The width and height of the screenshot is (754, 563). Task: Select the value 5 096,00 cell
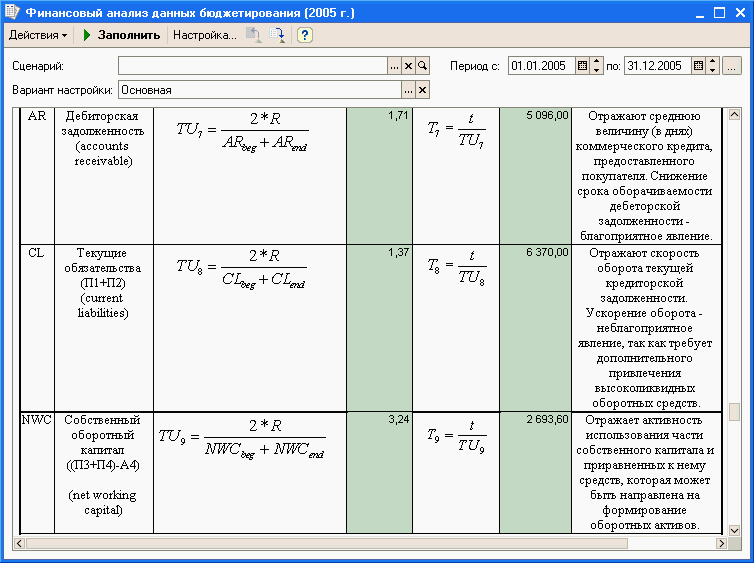tap(535, 176)
